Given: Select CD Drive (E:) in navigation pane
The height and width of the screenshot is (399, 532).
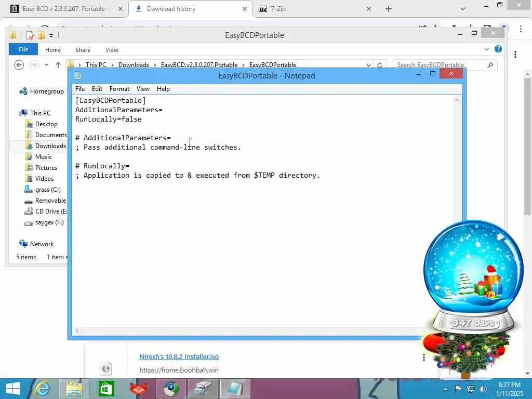Looking at the screenshot, I should [x=51, y=211].
